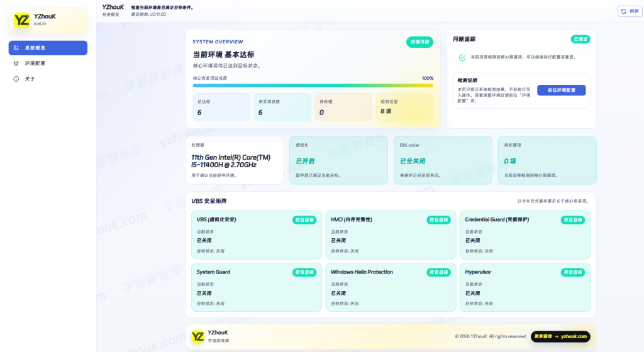Select the BitLocker 已全关闭 card

(x=443, y=160)
